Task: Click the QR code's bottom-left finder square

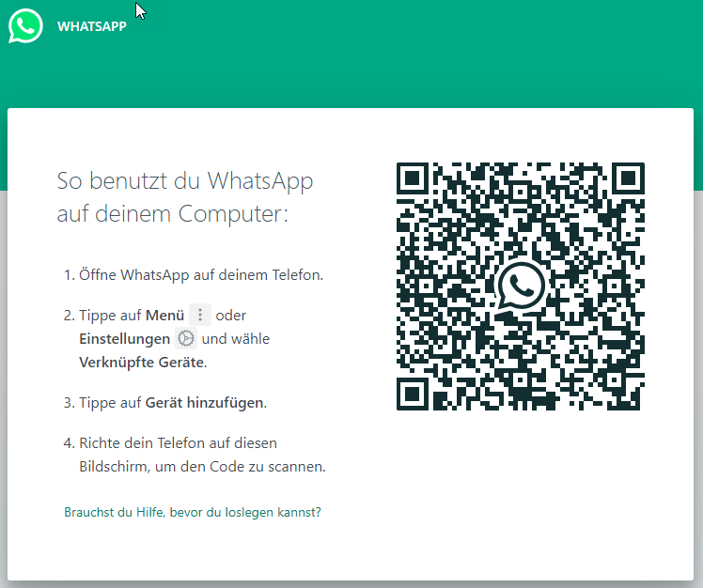Action: point(414,394)
